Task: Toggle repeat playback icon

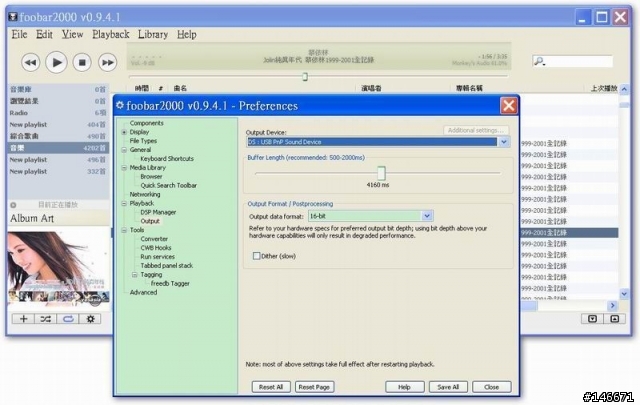Action: point(68,319)
